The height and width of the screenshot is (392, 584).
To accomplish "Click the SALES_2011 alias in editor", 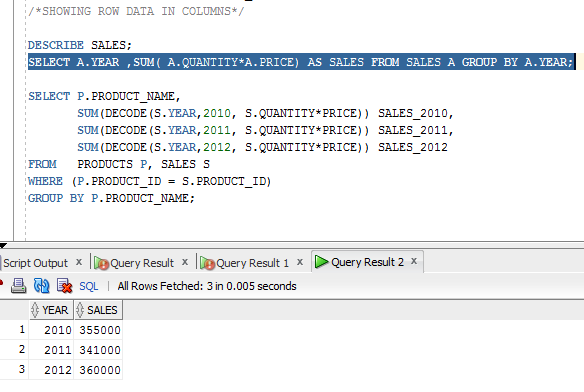I will click(413, 130).
